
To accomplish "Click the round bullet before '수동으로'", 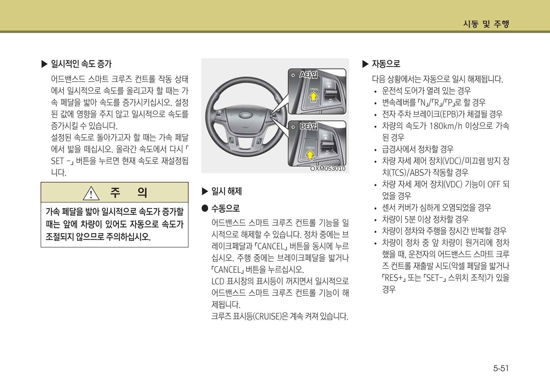I will coord(205,208).
